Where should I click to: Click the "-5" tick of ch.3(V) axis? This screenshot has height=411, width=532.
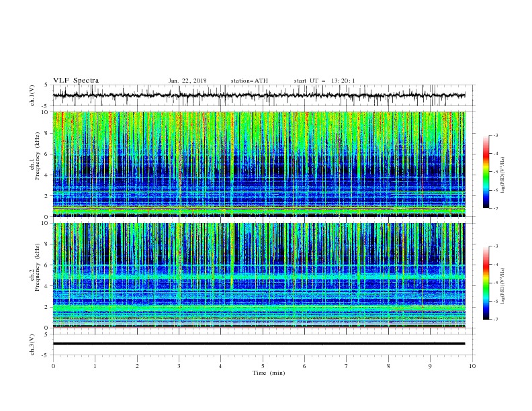[46, 355]
